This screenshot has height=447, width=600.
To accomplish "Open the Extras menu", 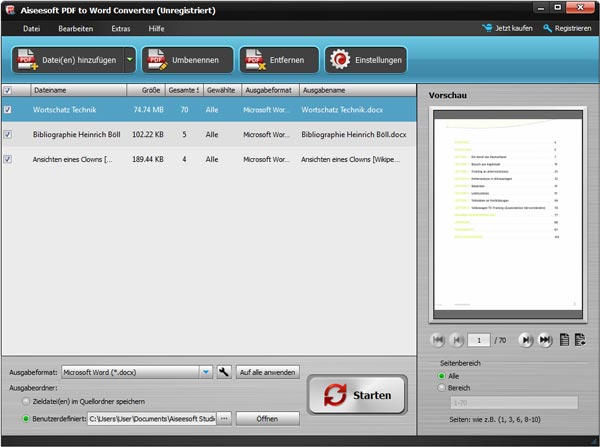I will click(x=120, y=28).
